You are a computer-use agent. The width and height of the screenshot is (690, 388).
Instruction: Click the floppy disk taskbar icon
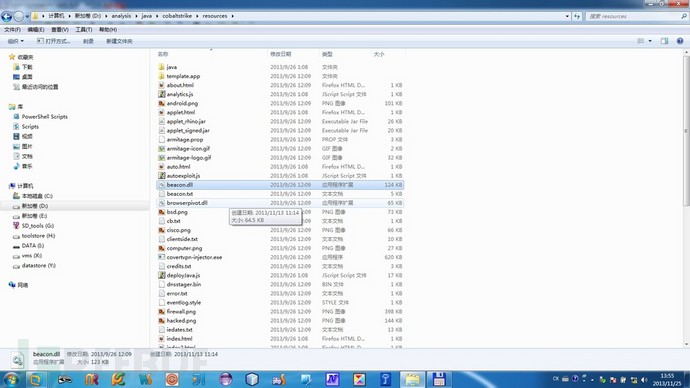439,379
